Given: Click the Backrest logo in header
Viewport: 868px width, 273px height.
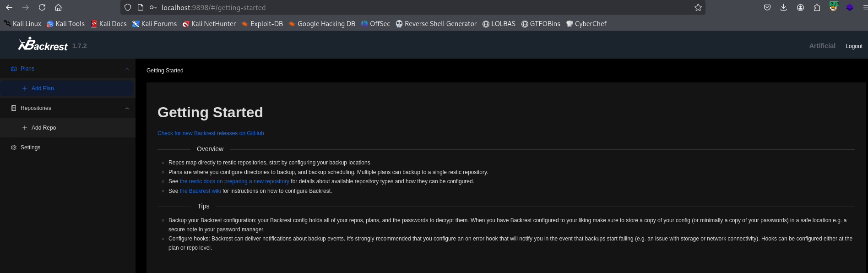Looking at the screenshot, I should coord(43,45).
